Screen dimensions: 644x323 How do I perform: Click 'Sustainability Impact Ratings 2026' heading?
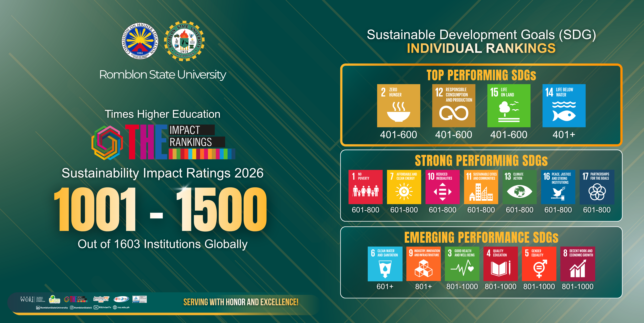[162, 173]
